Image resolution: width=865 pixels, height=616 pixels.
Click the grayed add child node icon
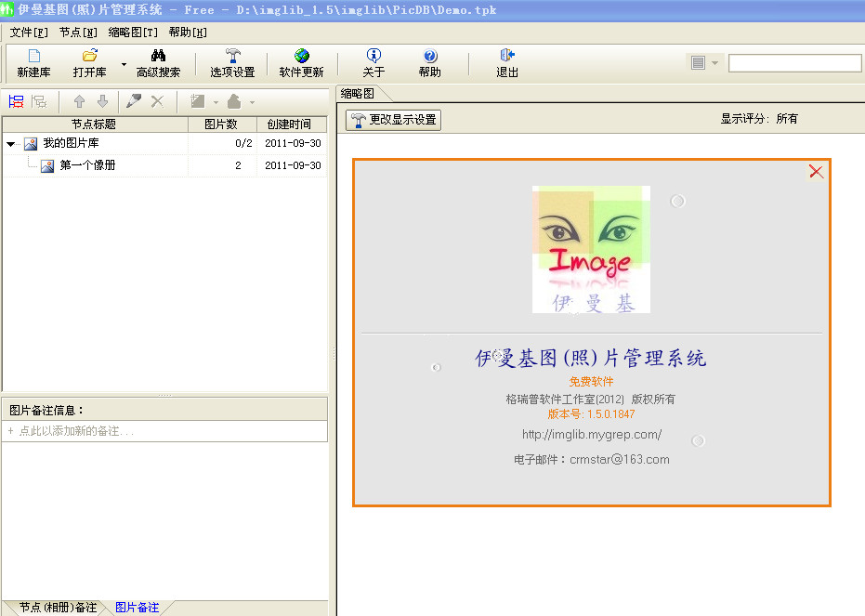pos(39,101)
